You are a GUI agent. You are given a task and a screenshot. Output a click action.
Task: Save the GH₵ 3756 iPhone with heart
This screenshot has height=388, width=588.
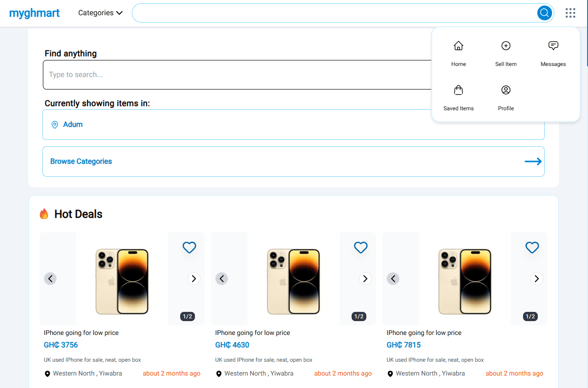189,248
